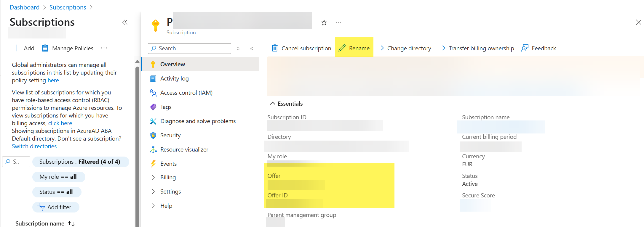The image size is (644, 227).
Task: Open the Subscriptions : Filtered filter pill
Action: point(81,162)
